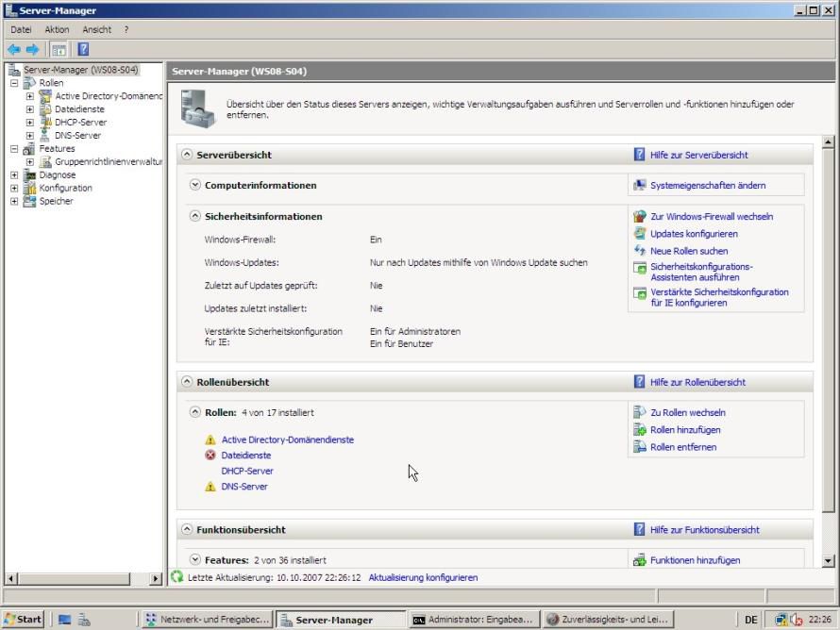
Task: Click the Speicher node icon in tree
Action: (x=30, y=201)
